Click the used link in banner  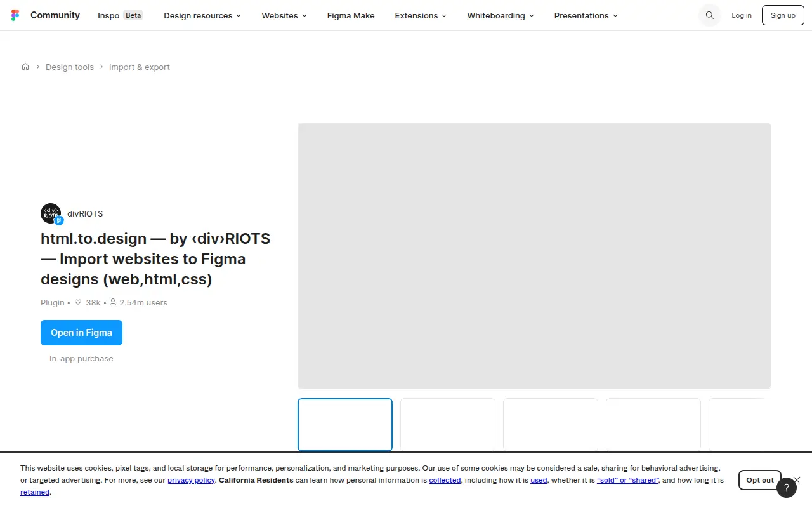(x=539, y=480)
